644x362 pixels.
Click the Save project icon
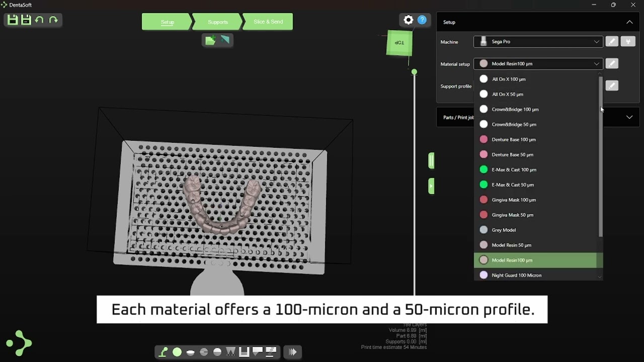click(x=13, y=20)
